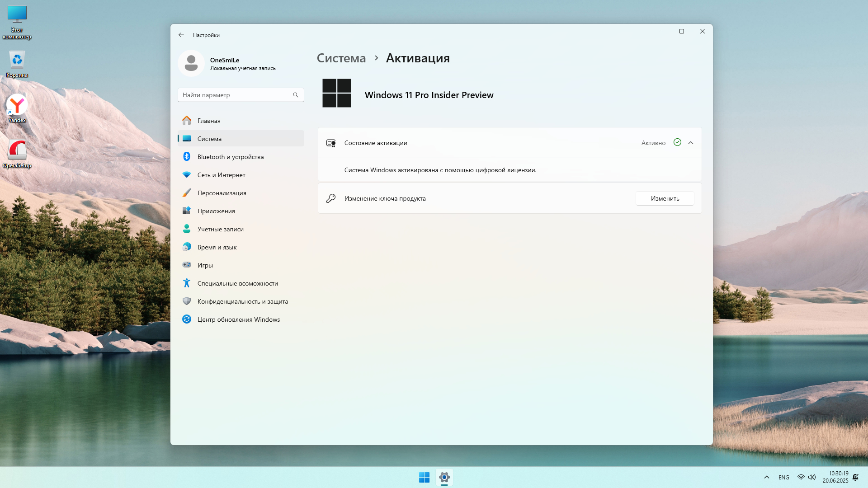Select Главная in sidebar
The height and width of the screenshot is (488, 868).
(208, 121)
